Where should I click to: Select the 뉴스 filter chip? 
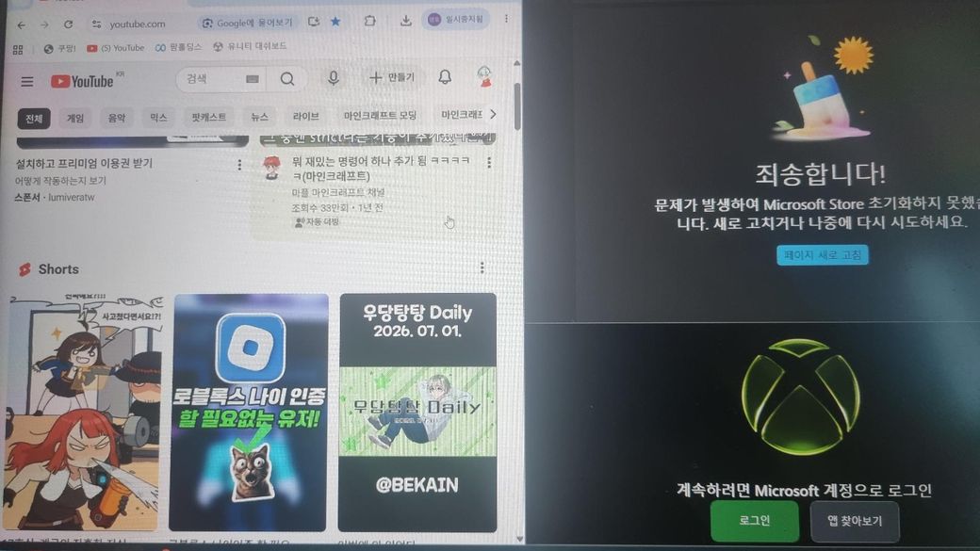[259, 116]
